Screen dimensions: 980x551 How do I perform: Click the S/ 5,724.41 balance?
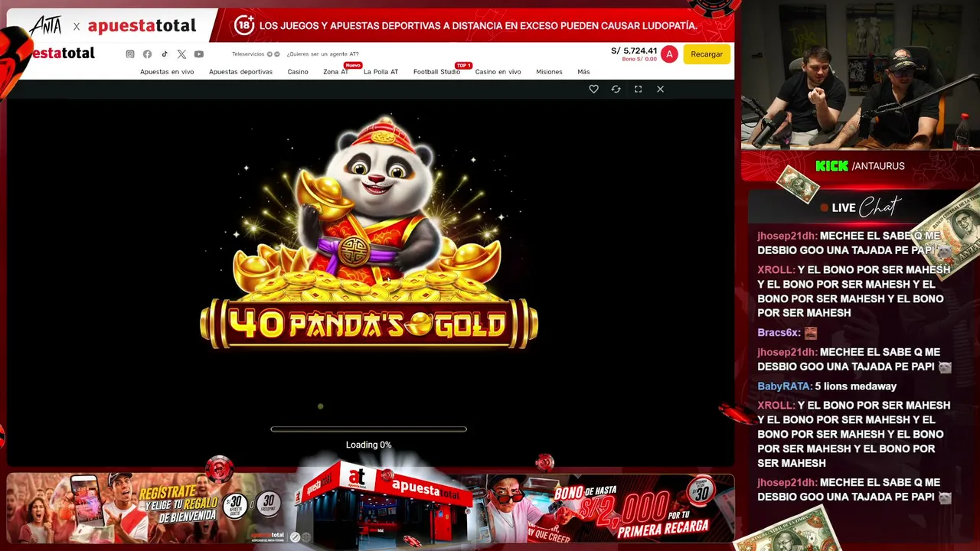[634, 51]
